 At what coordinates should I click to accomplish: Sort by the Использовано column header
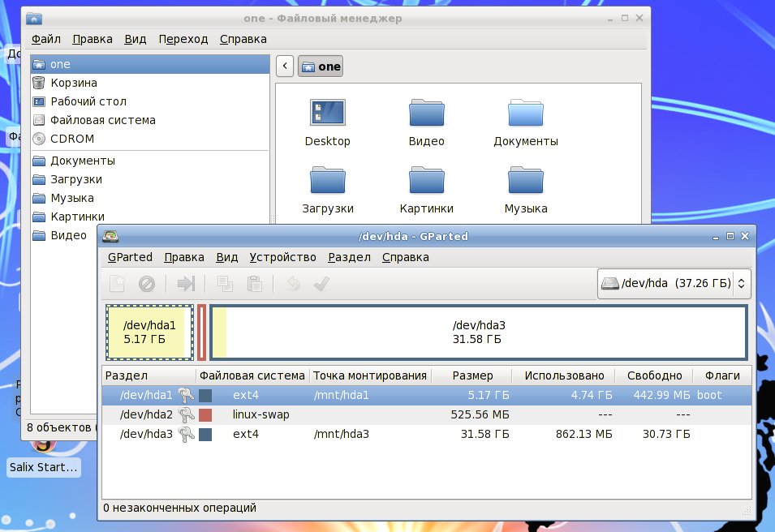[564, 376]
